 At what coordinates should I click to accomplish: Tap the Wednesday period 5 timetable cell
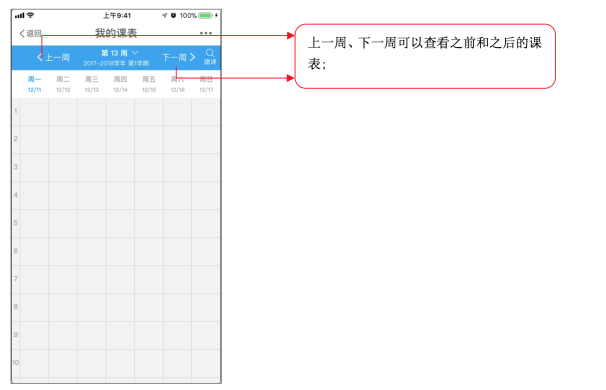coord(92,223)
